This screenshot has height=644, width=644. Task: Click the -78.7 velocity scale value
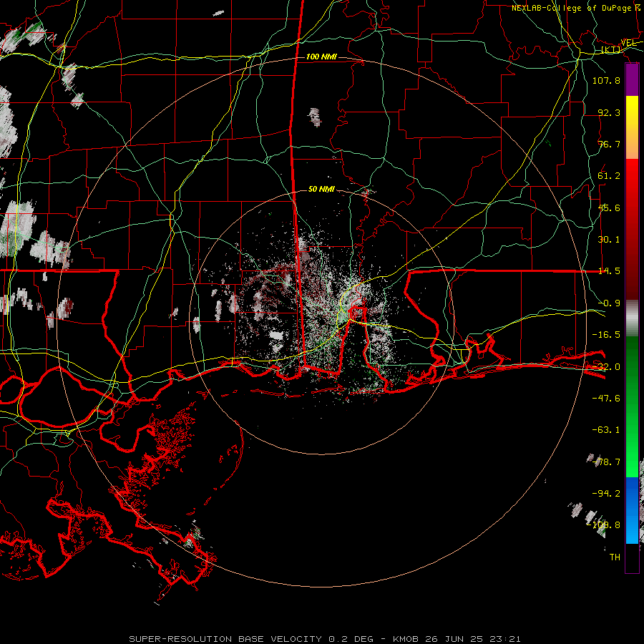click(x=606, y=462)
